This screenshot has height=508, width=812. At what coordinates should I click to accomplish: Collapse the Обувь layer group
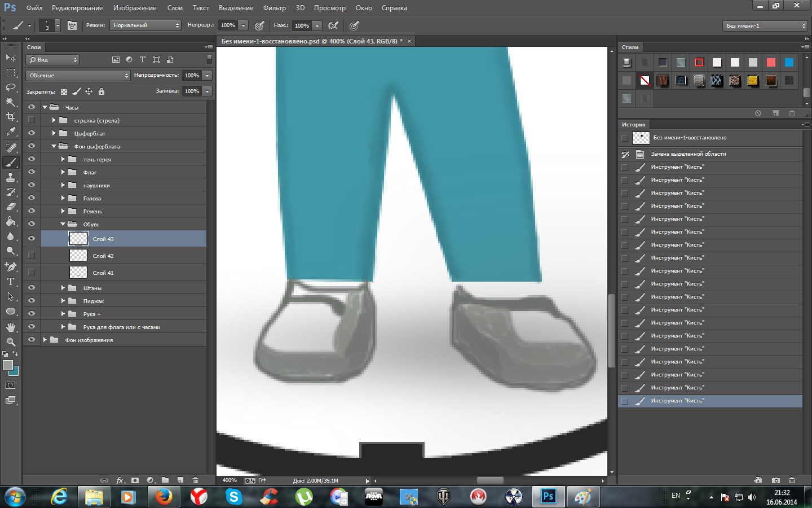coord(63,224)
